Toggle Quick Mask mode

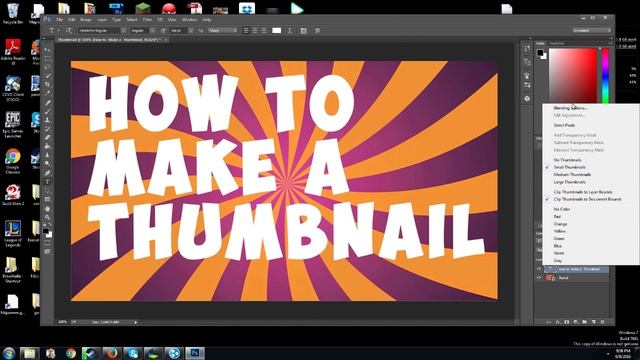[x=47, y=243]
